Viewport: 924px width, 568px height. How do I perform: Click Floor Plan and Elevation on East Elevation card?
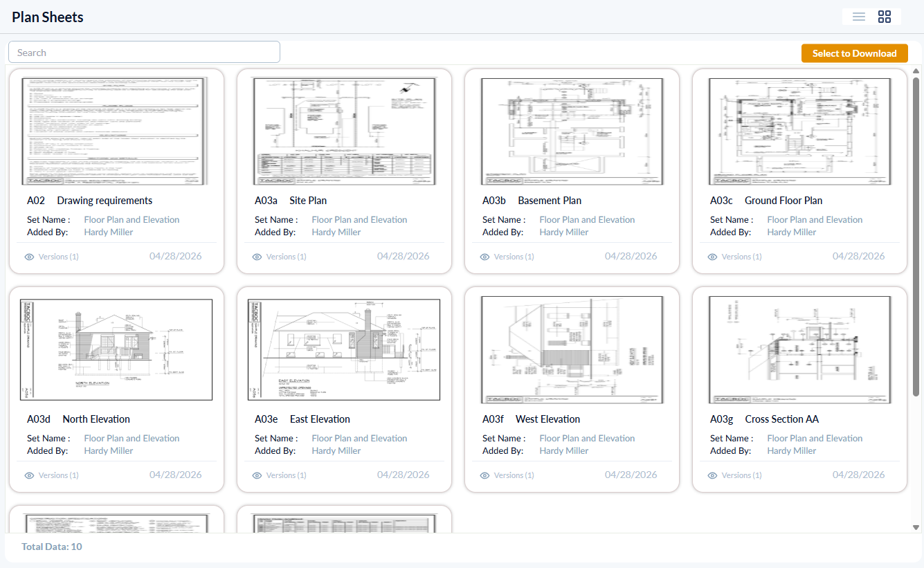click(x=359, y=439)
